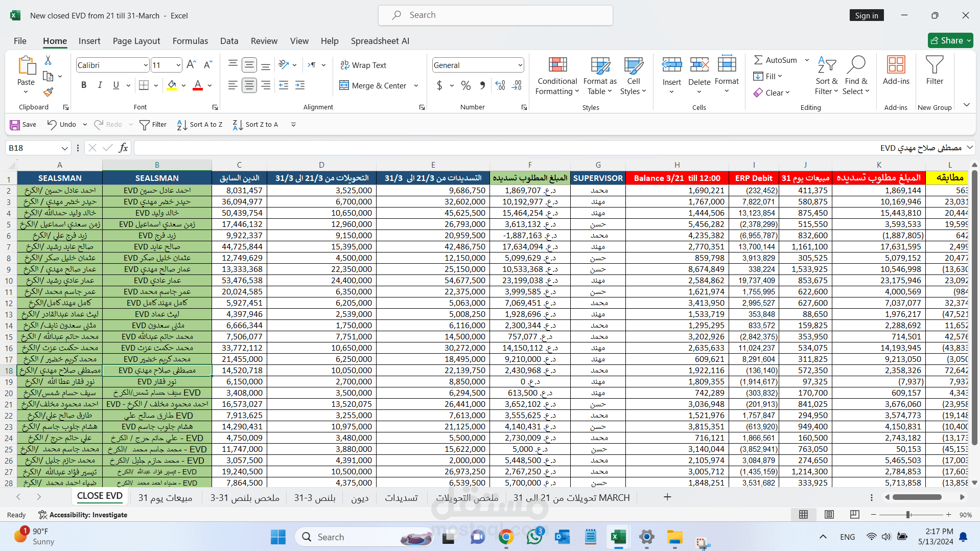Toggle Align Left

[233, 85]
